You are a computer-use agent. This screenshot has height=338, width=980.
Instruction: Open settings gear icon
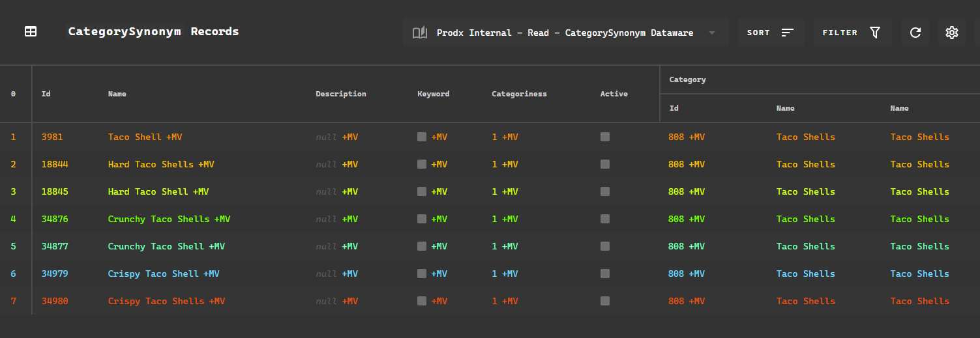[x=952, y=33]
